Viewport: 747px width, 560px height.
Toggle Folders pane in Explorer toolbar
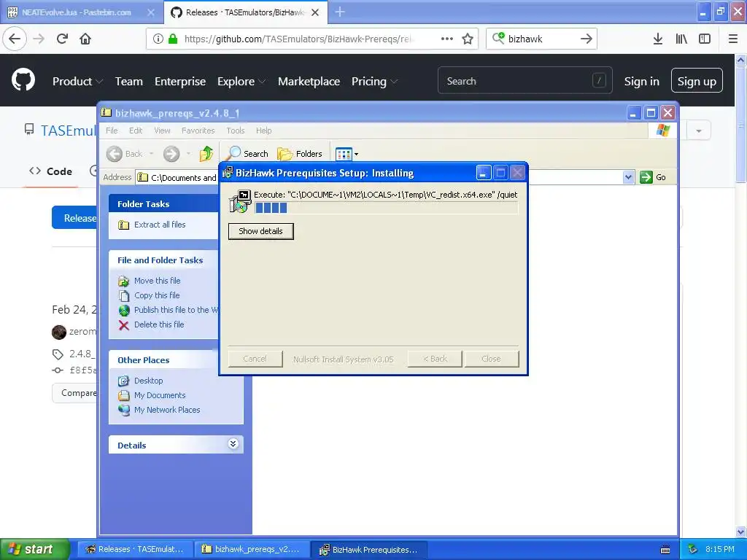pyautogui.click(x=300, y=153)
